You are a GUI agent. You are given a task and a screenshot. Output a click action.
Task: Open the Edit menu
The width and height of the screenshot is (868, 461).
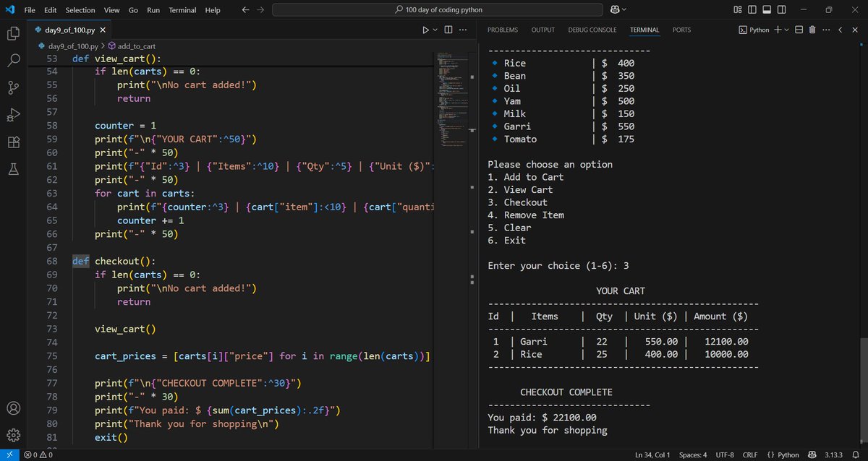coord(50,10)
